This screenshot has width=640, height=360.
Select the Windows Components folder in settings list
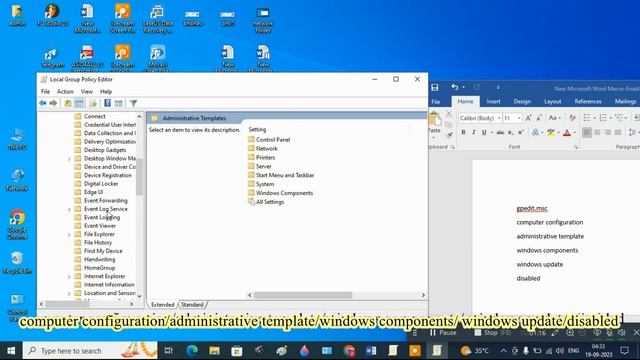(x=280, y=193)
